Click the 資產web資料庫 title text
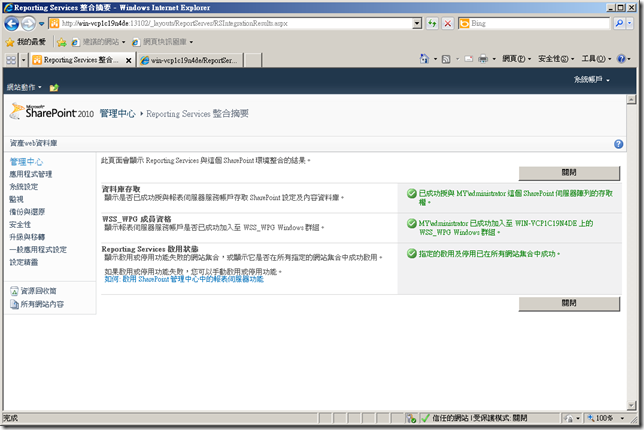 click(x=33, y=143)
